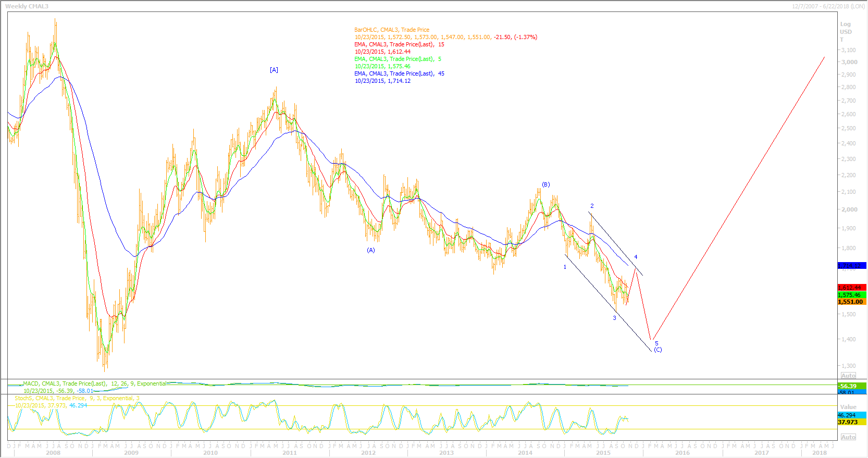The width and height of the screenshot is (868, 458).
Task: Click the BarOHLC, CMAL3 legend entry
Action: [x=392, y=30]
